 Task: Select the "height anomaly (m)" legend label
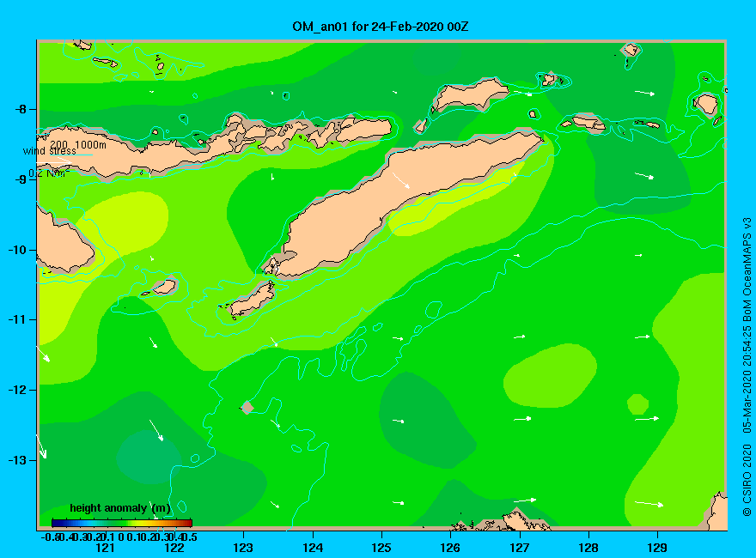tap(120, 508)
